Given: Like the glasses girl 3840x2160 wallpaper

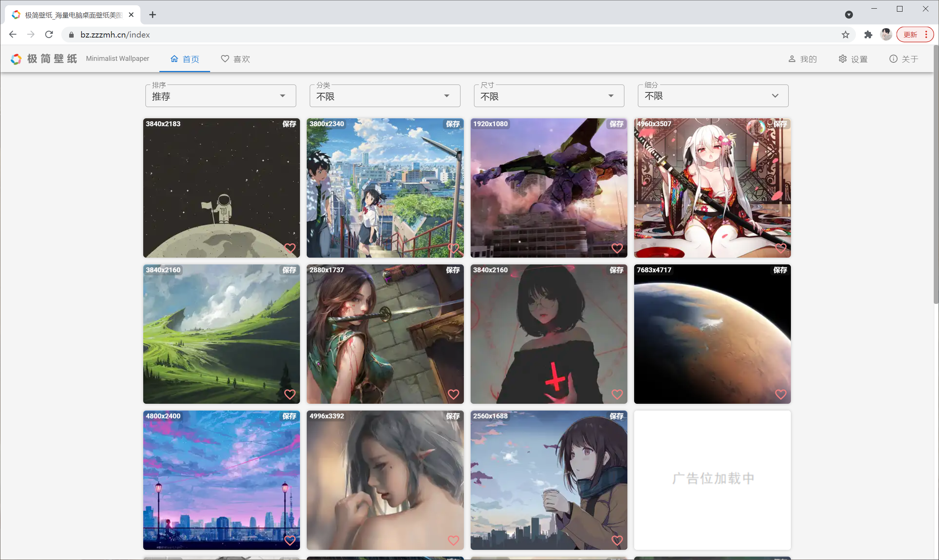Looking at the screenshot, I should coord(617,394).
